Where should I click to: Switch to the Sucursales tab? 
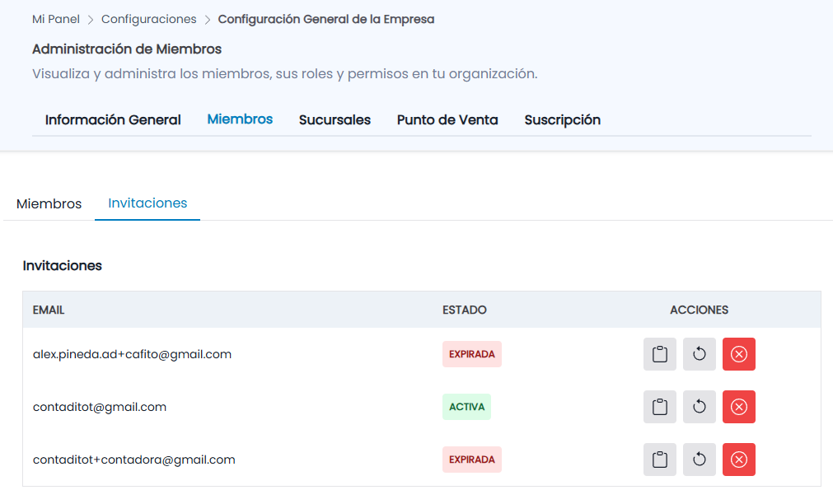335,120
